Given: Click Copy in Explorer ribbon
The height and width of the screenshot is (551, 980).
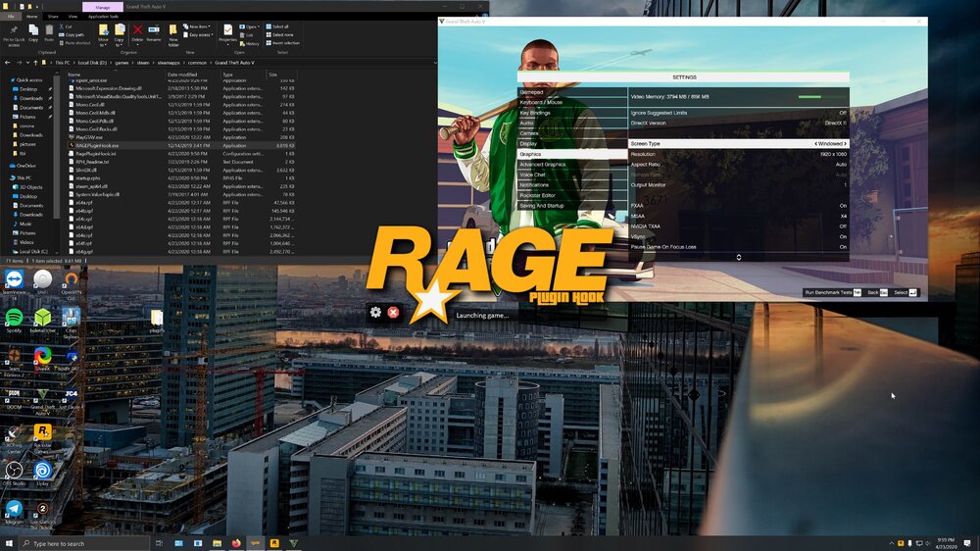Looking at the screenshot, I should [x=33, y=33].
